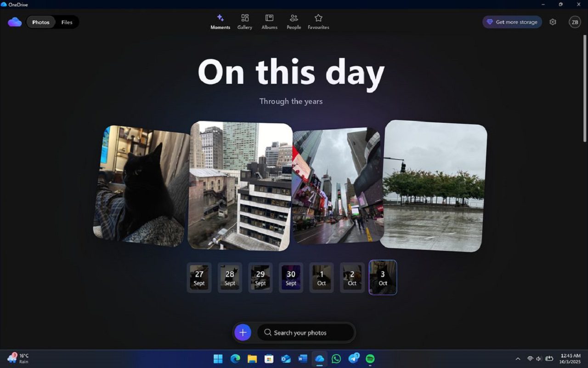Click the purple plus add button
This screenshot has width=588, height=368.
click(243, 333)
